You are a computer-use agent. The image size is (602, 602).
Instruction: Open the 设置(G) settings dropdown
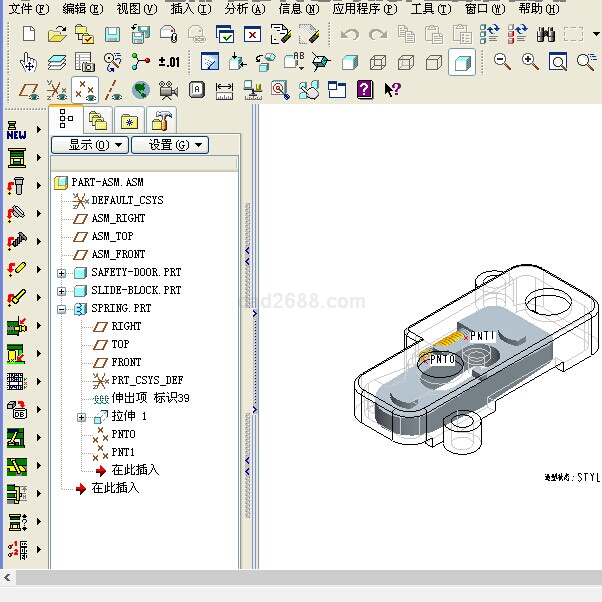click(x=169, y=145)
